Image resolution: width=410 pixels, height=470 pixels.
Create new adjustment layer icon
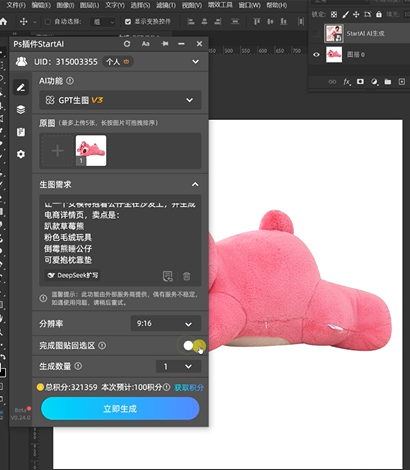coord(374,82)
